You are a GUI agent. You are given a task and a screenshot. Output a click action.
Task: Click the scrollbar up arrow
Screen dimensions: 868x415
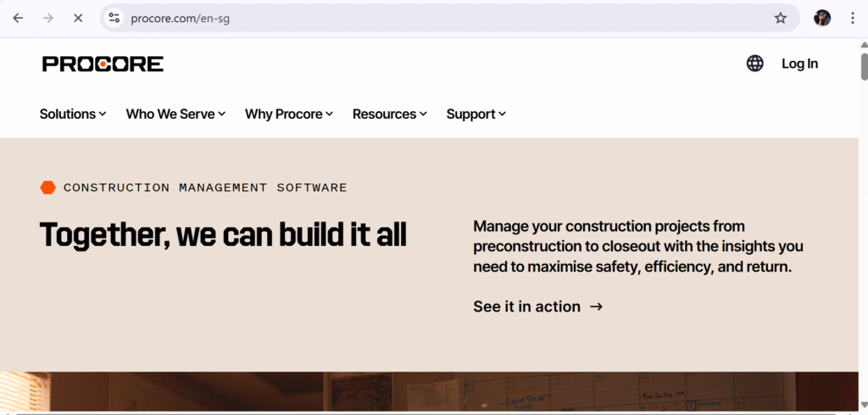(864, 44)
